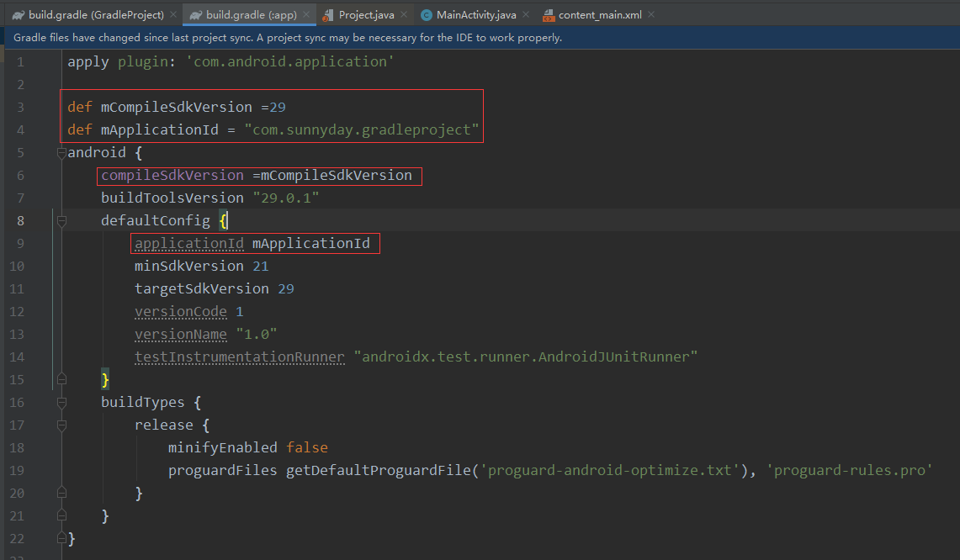Collapse the buildTypes block fold marker
This screenshot has width=960, height=560.
[x=61, y=402]
